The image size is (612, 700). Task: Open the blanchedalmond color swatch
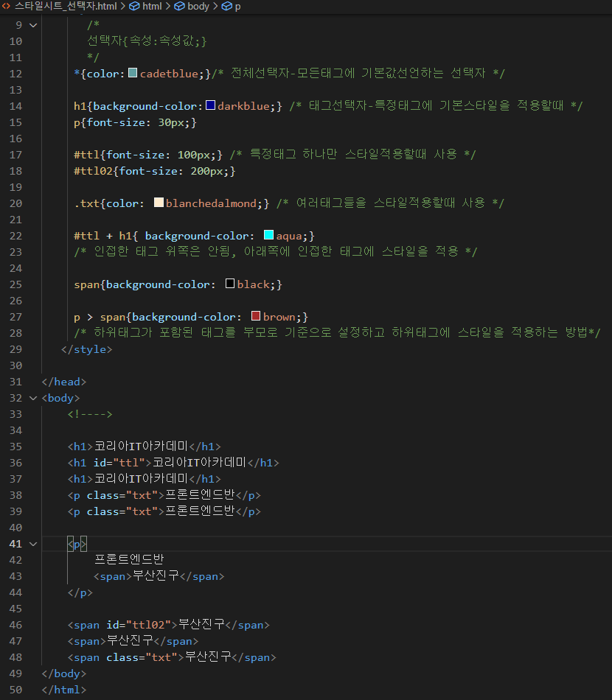pos(159,203)
